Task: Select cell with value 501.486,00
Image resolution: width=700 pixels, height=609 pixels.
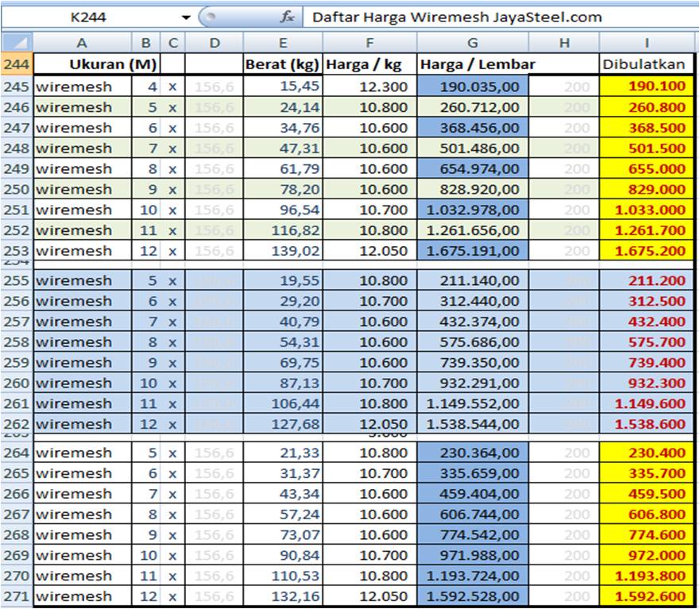Action: pyautogui.click(x=473, y=148)
